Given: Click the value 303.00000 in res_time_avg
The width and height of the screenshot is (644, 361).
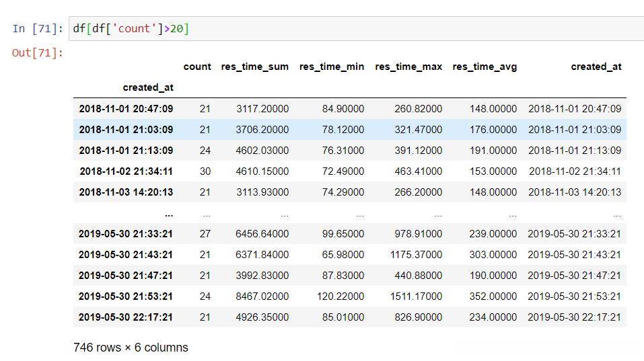Looking at the screenshot, I should [493, 255].
